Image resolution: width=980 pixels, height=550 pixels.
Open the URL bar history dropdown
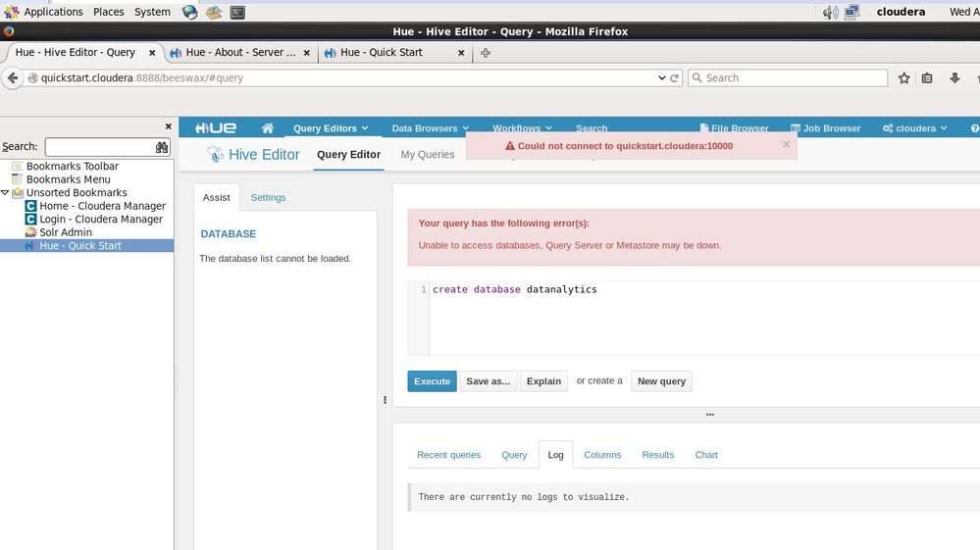[x=661, y=78]
